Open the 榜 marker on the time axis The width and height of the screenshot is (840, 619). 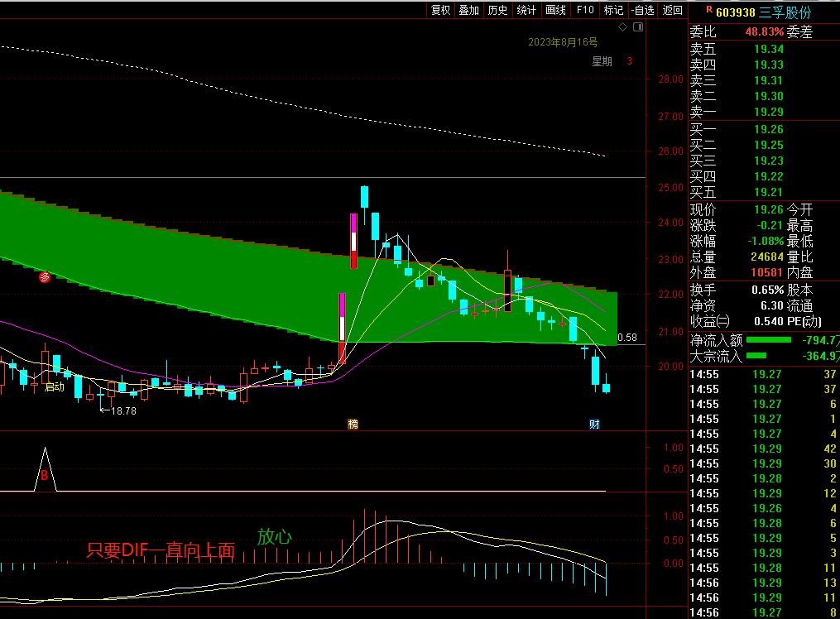pyautogui.click(x=353, y=424)
